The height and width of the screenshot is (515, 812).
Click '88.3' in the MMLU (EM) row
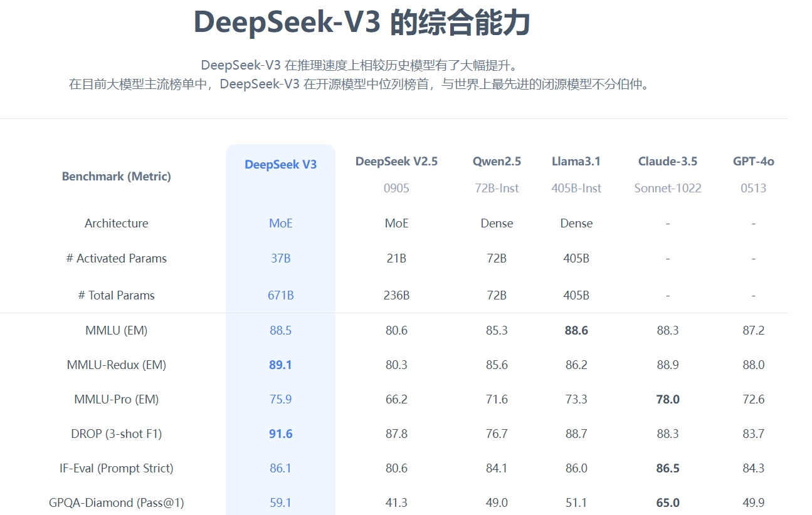pyautogui.click(x=668, y=330)
